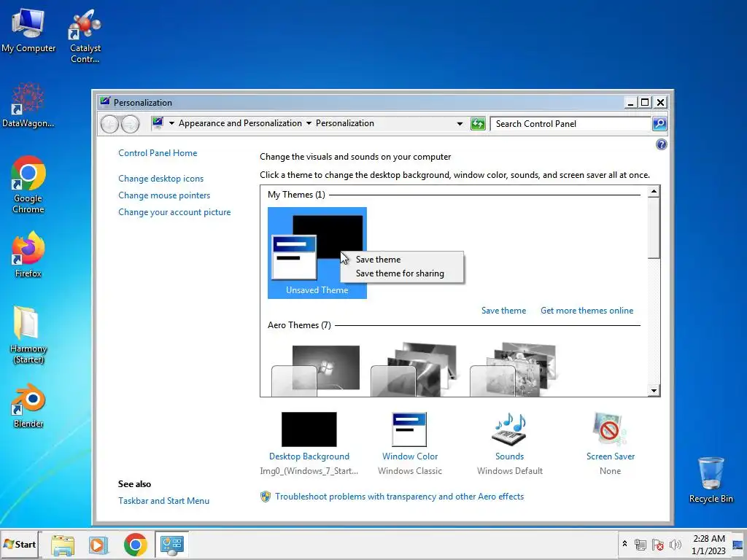Open My Computer desktop icon

point(28,31)
